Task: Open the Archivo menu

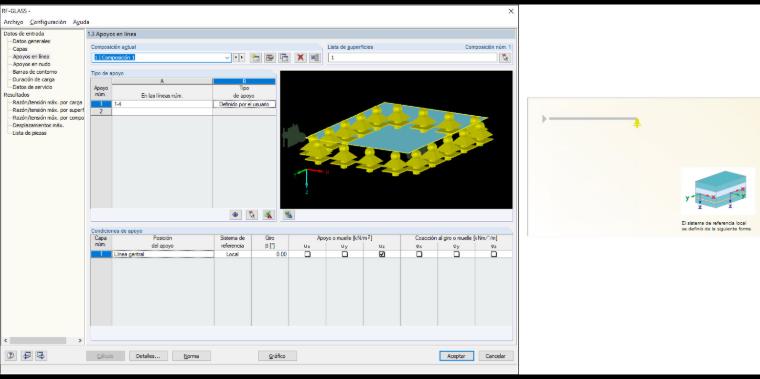Action: 13,22
